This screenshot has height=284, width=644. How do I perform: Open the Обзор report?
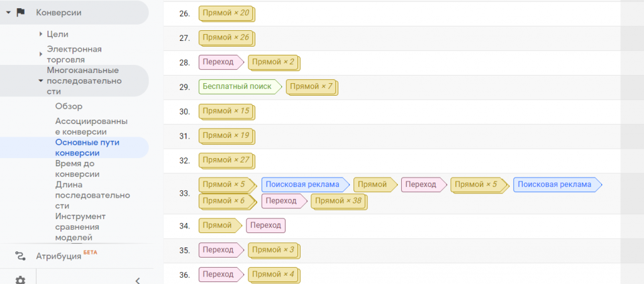(x=69, y=106)
